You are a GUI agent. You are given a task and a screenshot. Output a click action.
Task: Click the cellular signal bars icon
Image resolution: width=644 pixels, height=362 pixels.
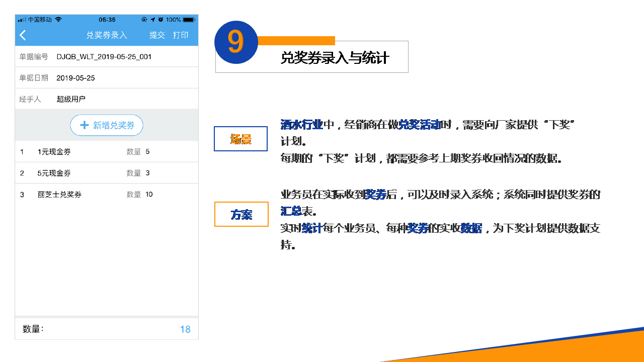point(22,20)
